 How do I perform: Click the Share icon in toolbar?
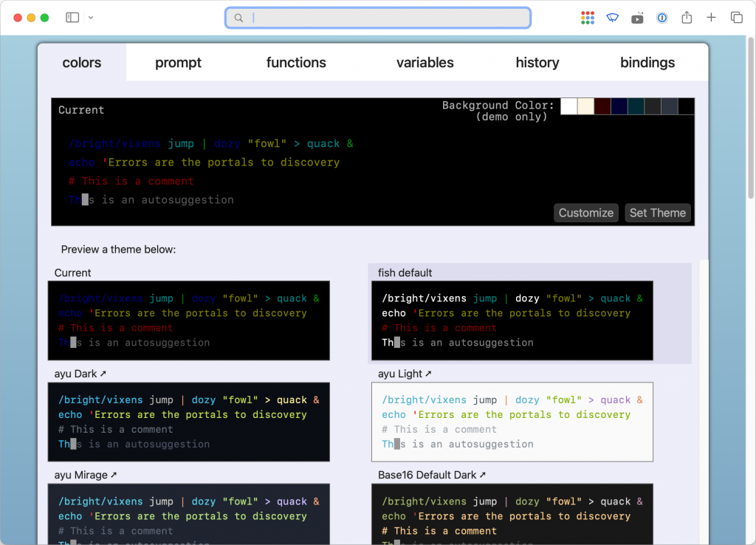(687, 18)
